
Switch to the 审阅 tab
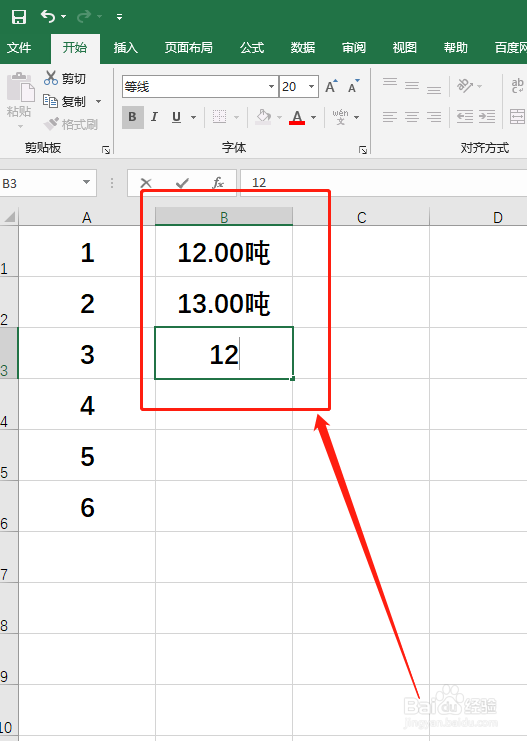354,48
